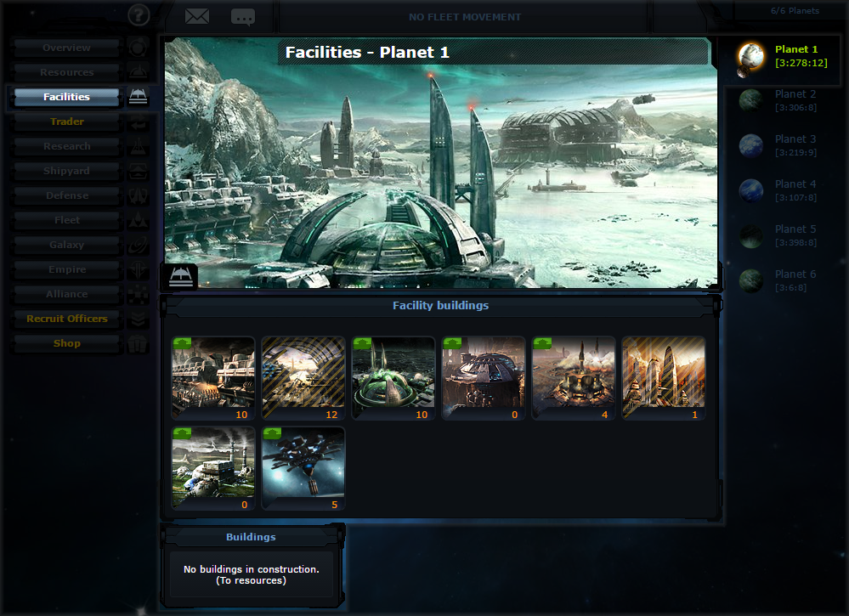849x616 pixels.
Task: Click the green upgrade icon on Missile Silo
Action: point(542,342)
